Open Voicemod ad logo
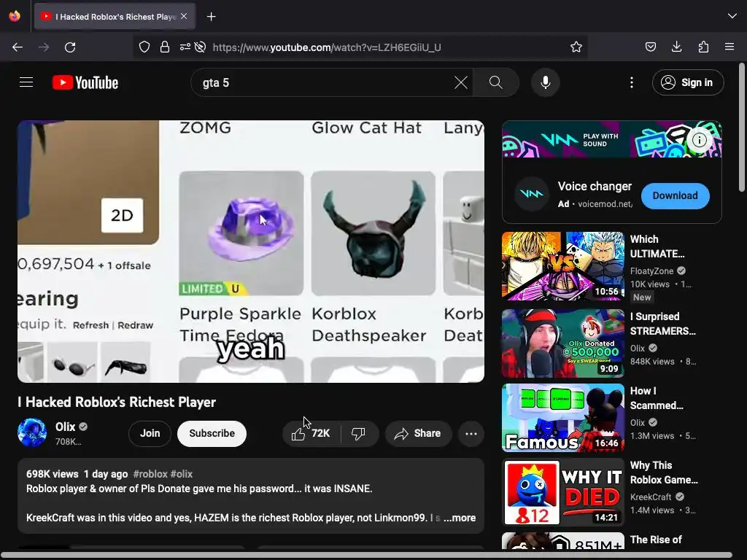The height and width of the screenshot is (560, 747). 531,194
